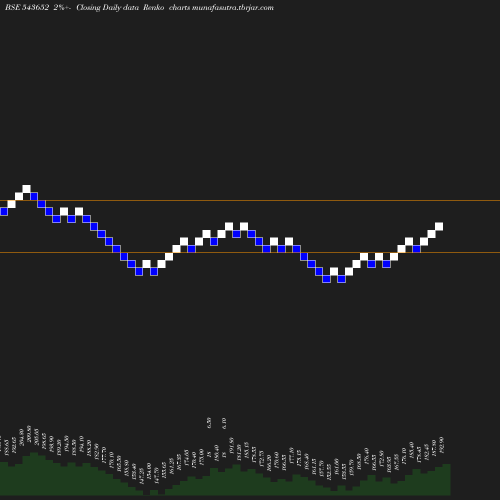Select the tallest green bar in the bottom histogram

34,474
